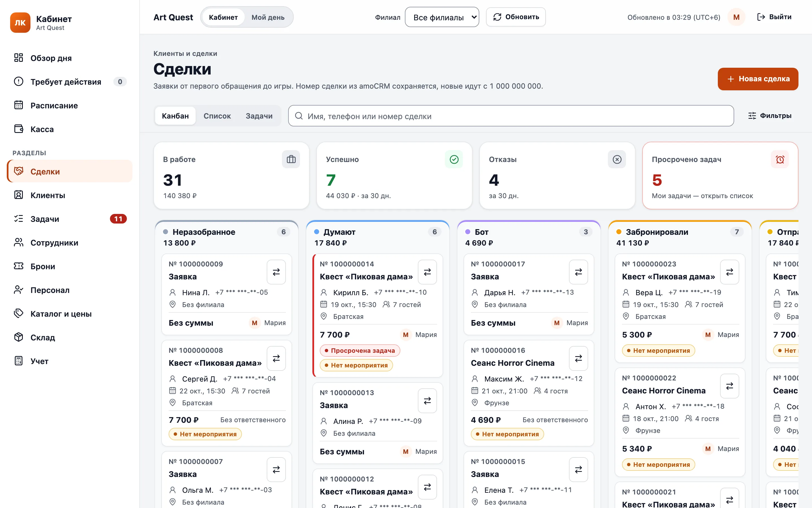This screenshot has width=812, height=508.
Task: Open Мои задачи — открыть список link
Action: [702, 196]
